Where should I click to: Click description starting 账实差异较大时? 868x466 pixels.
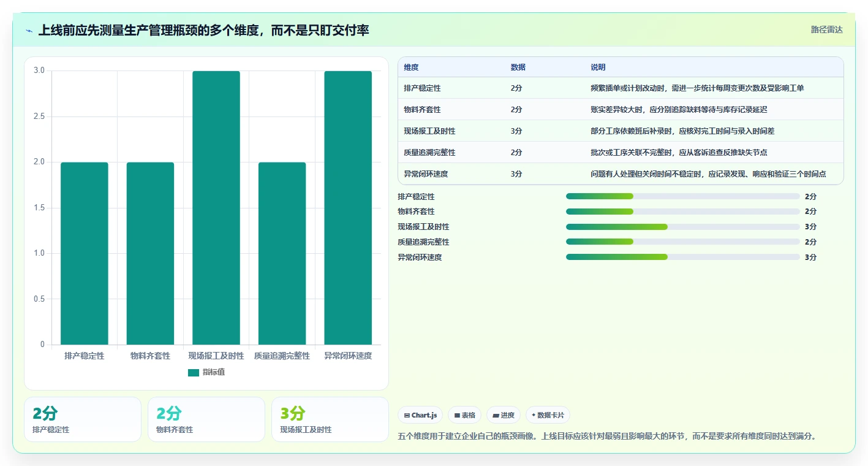tap(679, 110)
